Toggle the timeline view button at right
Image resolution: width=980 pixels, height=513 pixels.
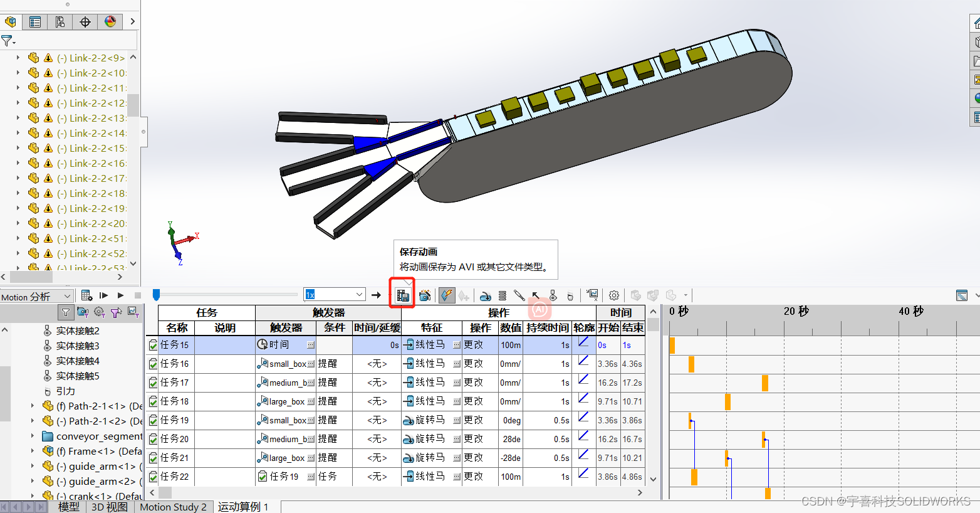tap(962, 295)
